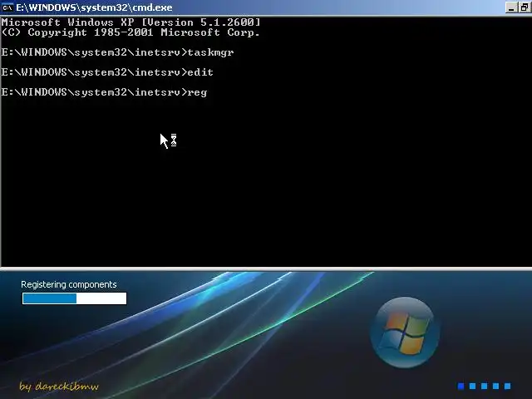Select the Registering components progress bar
Image resolution: width=532 pixels, height=399 pixels.
click(x=74, y=298)
